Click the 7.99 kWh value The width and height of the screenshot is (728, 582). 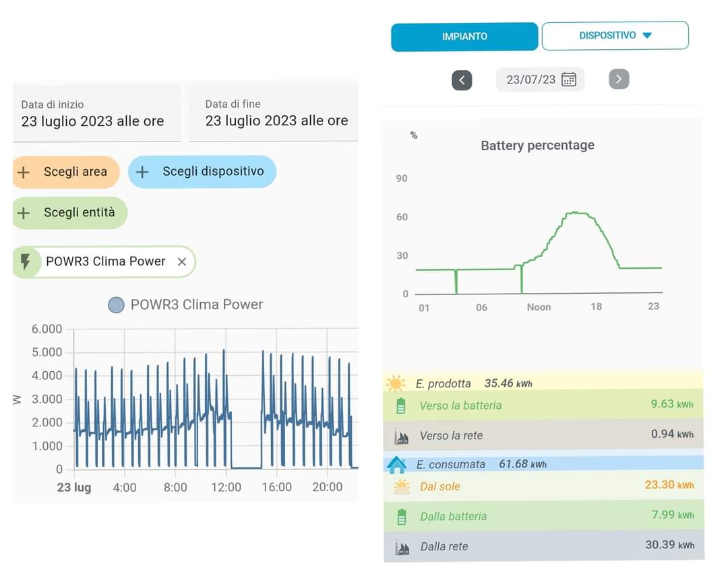click(x=673, y=515)
